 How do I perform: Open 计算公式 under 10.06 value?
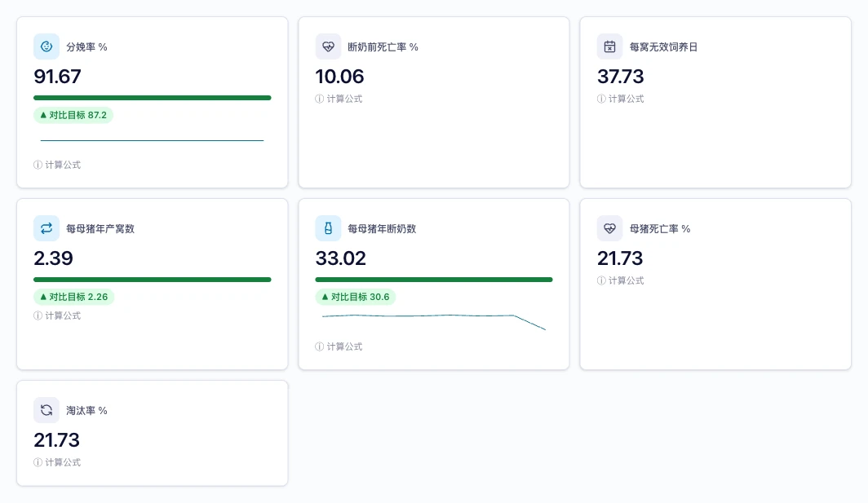point(339,99)
